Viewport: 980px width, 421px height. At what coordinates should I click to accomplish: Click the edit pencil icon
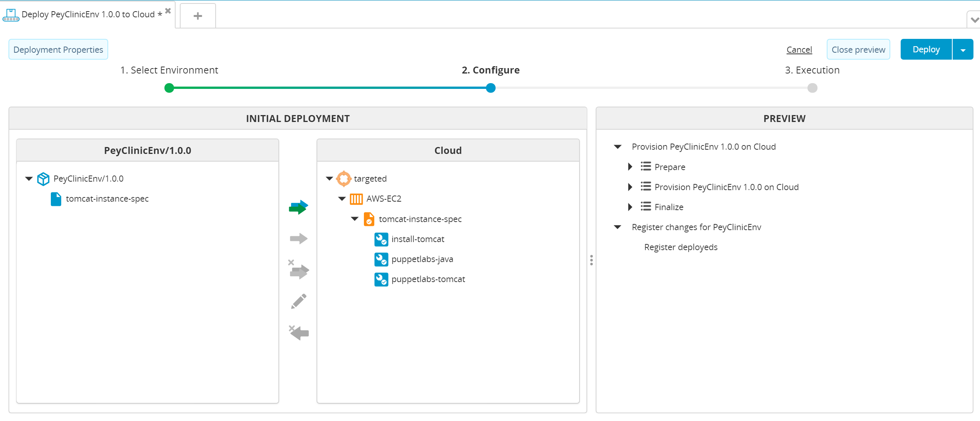pyautogui.click(x=299, y=301)
